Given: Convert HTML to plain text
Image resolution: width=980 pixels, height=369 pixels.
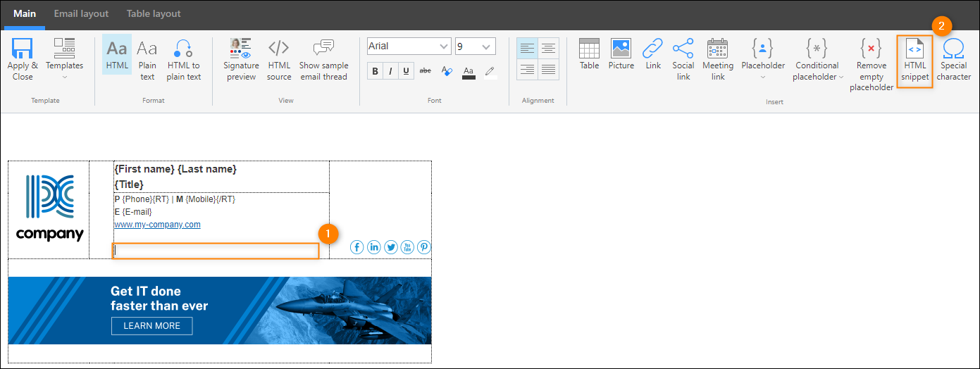Looking at the screenshot, I should [x=184, y=60].
